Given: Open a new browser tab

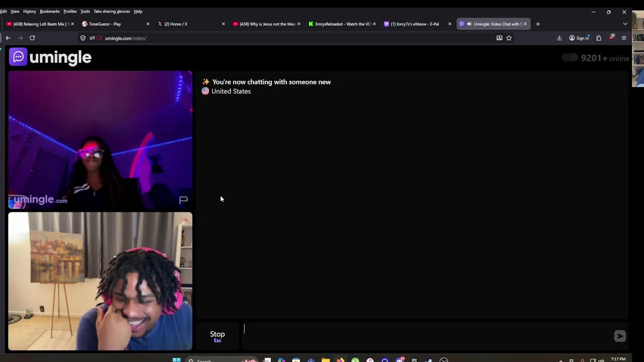Looking at the screenshot, I should [538, 24].
